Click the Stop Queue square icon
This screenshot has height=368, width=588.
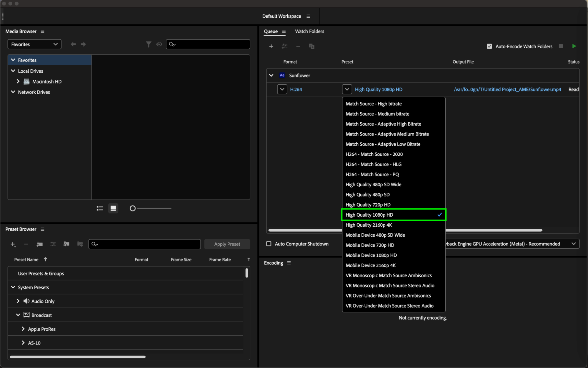coord(561,46)
